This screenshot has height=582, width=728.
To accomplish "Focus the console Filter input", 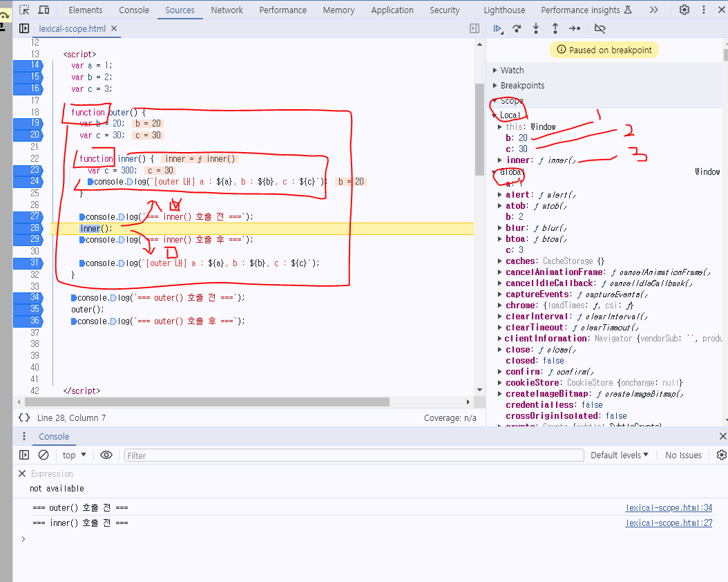I will pos(354,456).
